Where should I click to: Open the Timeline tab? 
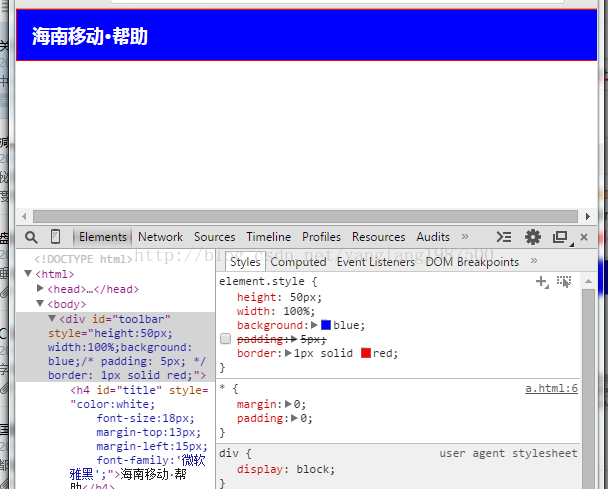click(x=268, y=237)
